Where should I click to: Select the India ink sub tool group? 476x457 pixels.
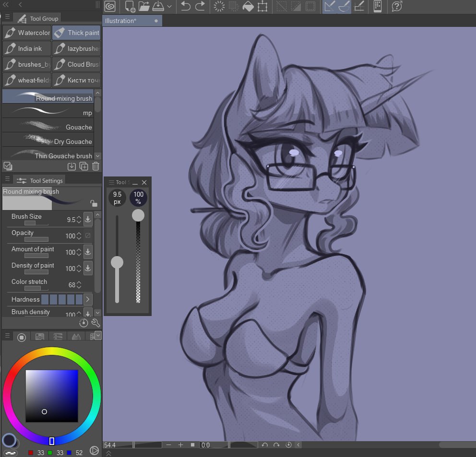[27, 48]
